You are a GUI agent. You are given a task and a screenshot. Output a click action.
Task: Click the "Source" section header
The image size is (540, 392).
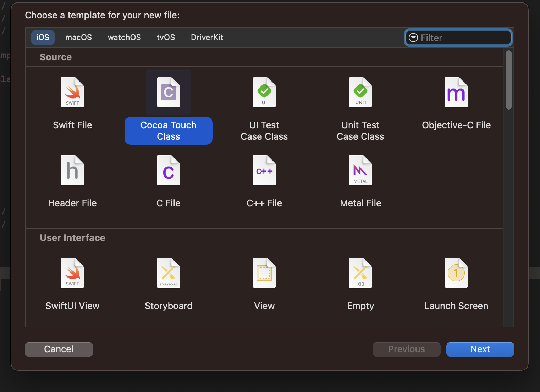tap(56, 57)
